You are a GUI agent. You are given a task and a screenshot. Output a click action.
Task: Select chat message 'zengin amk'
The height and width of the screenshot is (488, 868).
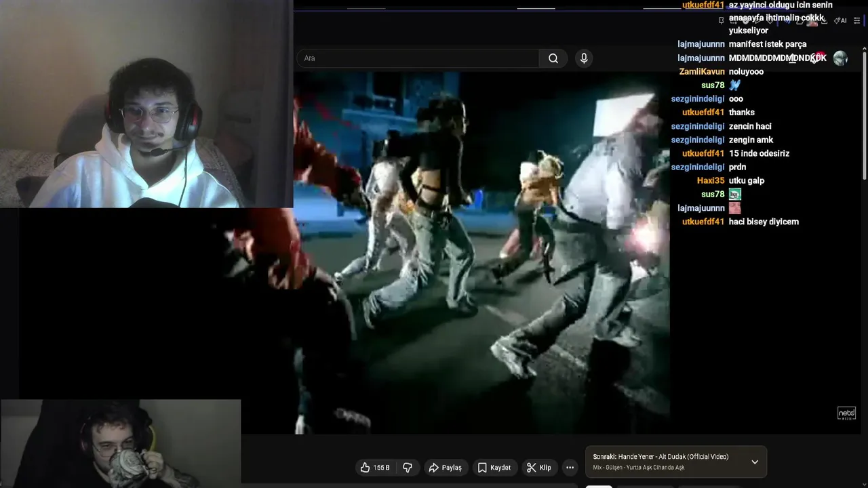[x=751, y=140]
